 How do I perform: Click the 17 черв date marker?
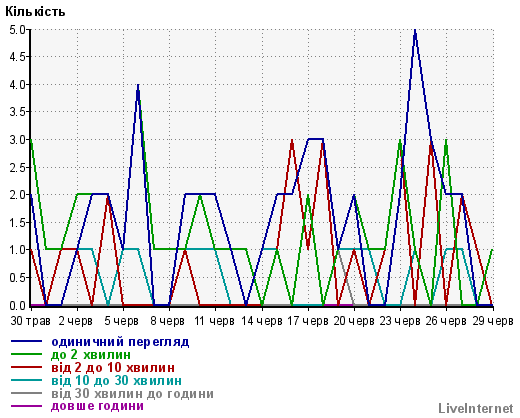point(308,321)
